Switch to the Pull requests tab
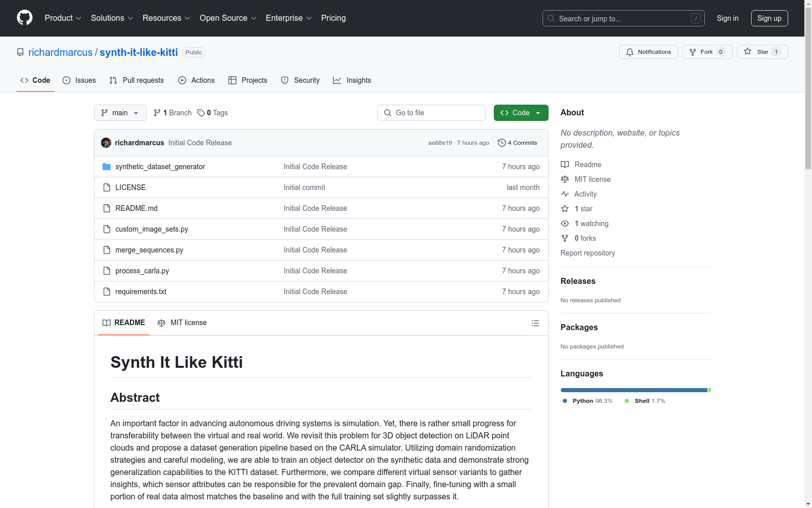The width and height of the screenshot is (812, 508). tap(137, 80)
